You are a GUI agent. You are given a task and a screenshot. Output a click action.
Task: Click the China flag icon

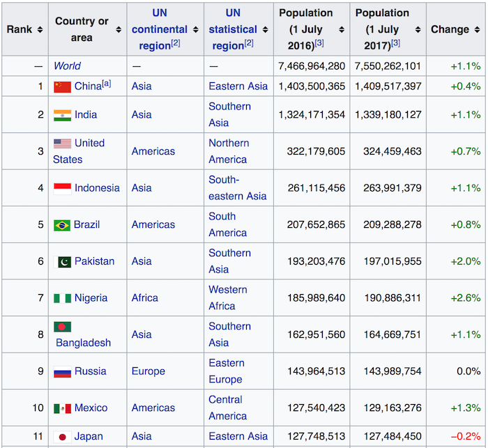(62, 87)
